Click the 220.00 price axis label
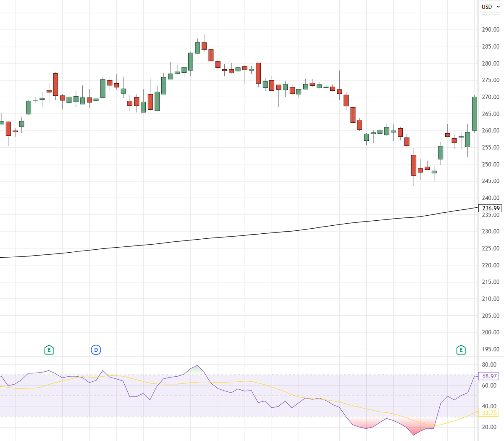The width and height of the screenshot is (504, 441). 491,265
